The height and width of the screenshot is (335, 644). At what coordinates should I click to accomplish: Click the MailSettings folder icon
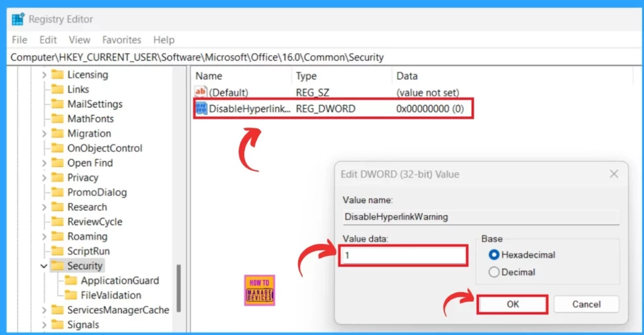(x=57, y=104)
